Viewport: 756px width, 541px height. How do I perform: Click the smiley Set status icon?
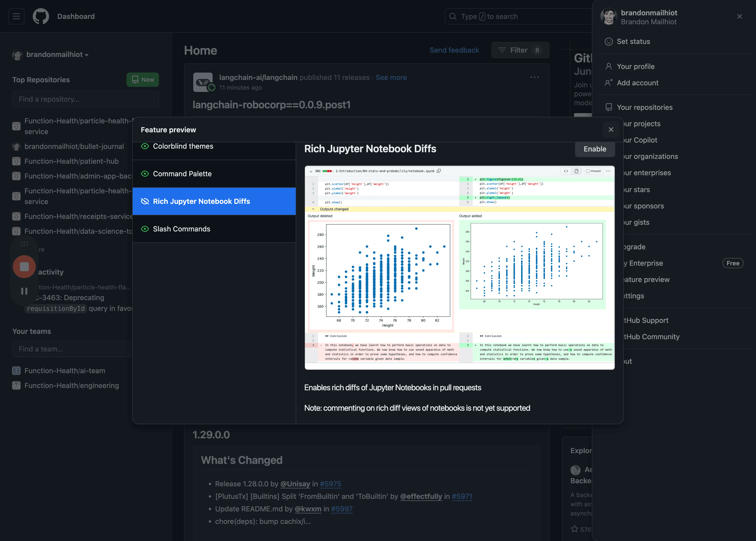(609, 42)
